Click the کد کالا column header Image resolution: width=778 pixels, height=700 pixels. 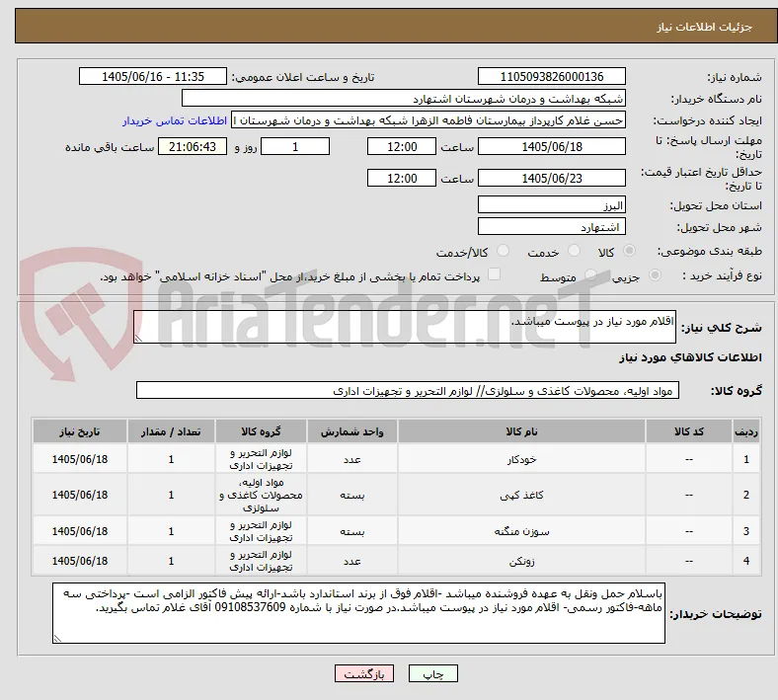pyautogui.click(x=689, y=431)
